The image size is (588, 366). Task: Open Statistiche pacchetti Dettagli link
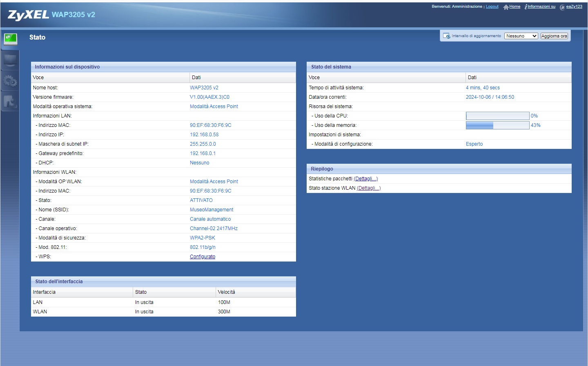366,179
